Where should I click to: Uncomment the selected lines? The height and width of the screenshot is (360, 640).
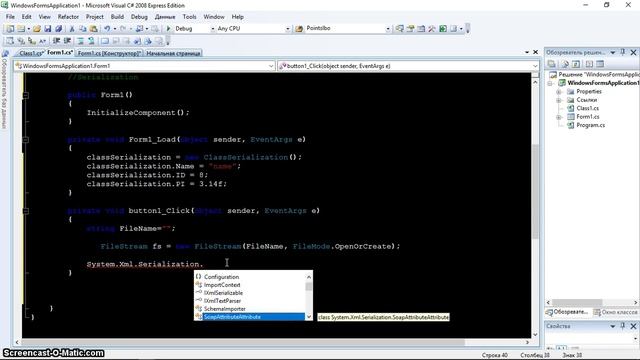pyautogui.click(x=91, y=41)
